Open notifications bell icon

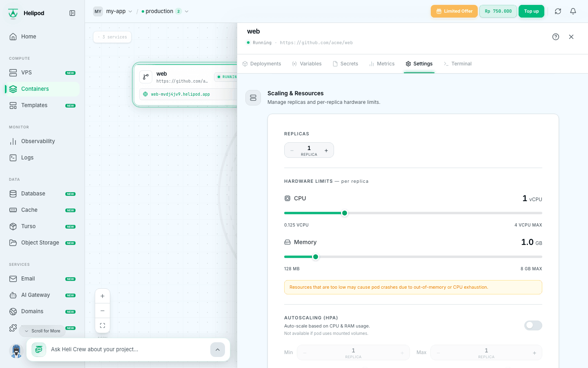point(573,11)
